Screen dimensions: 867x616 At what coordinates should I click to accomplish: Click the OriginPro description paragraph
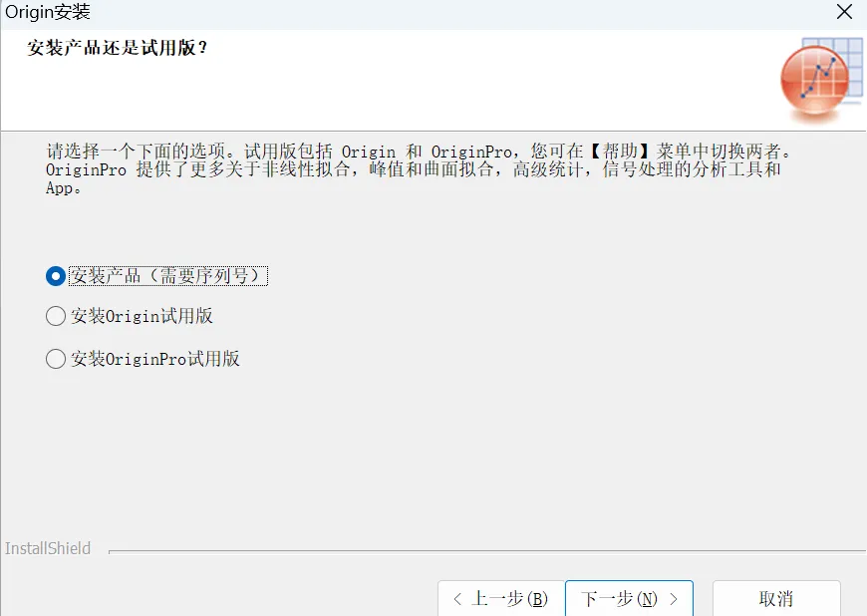click(x=413, y=168)
